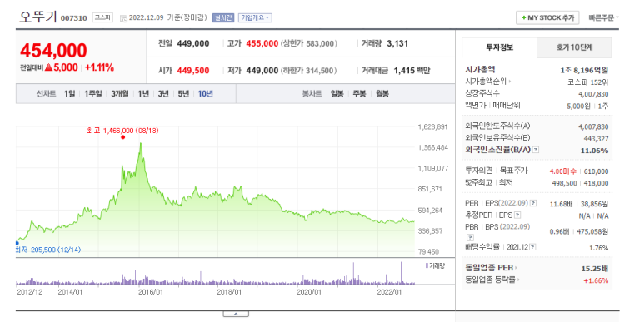Click the blue 최저 price marker dot
The height and width of the screenshot is (322, 644).
pyautogui.click(x=17, y=243)
